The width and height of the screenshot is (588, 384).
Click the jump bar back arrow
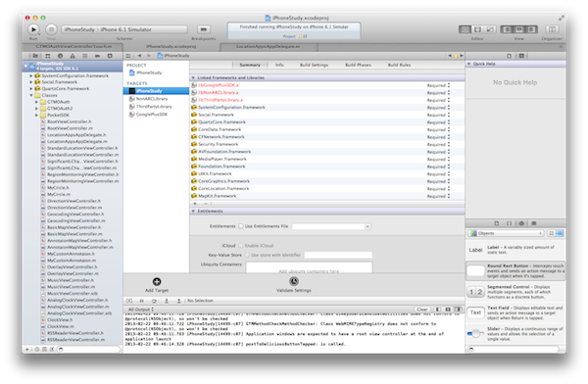tap(139, 56)
